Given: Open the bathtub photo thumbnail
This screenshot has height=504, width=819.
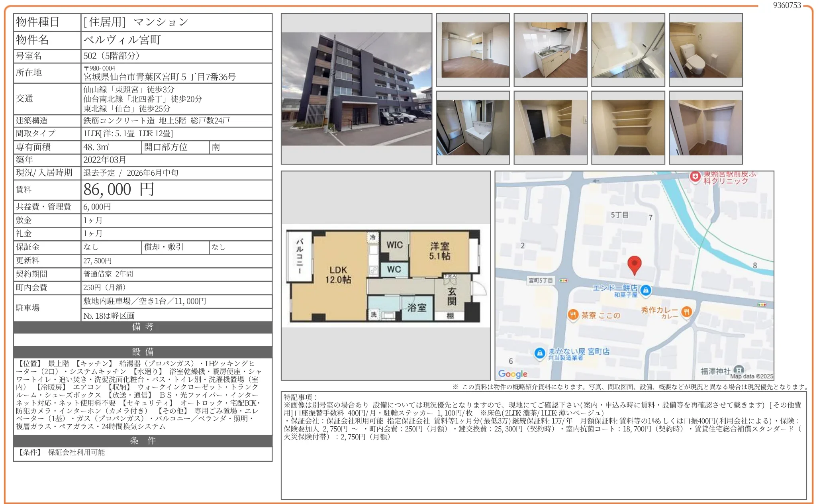Looking at the screenshot, I should (x=628, y=50).
